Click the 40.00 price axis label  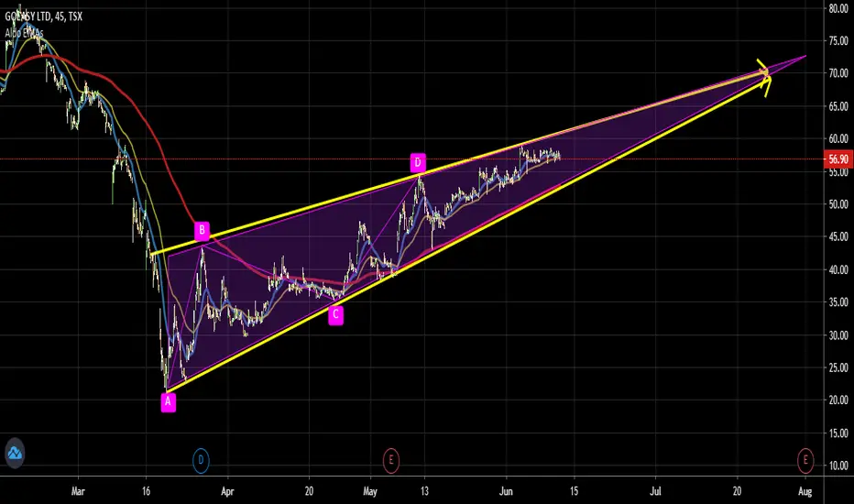838,269
